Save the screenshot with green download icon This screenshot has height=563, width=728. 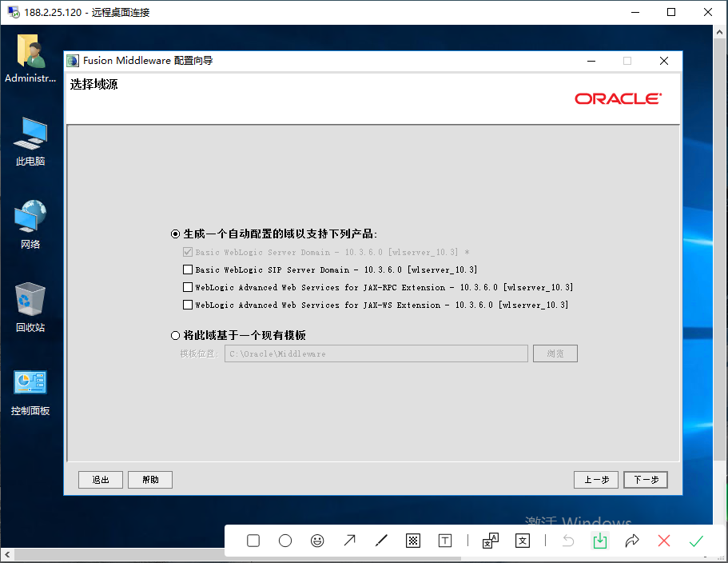pos(600,541)
